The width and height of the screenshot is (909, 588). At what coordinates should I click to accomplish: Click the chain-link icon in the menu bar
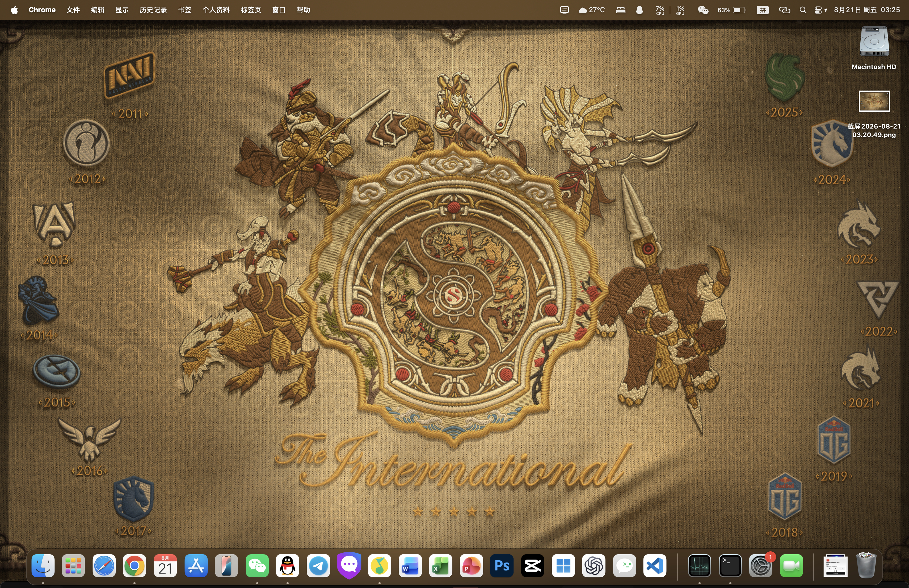784,10
